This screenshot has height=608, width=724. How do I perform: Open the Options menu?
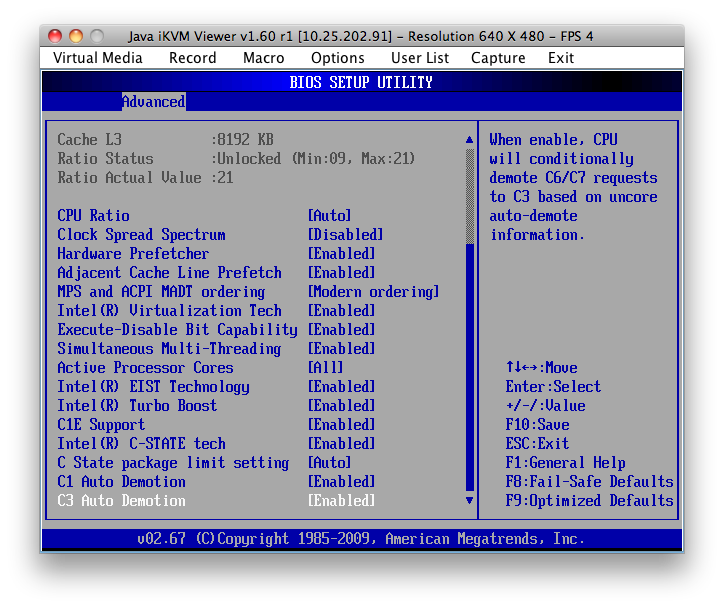[337, 58]
